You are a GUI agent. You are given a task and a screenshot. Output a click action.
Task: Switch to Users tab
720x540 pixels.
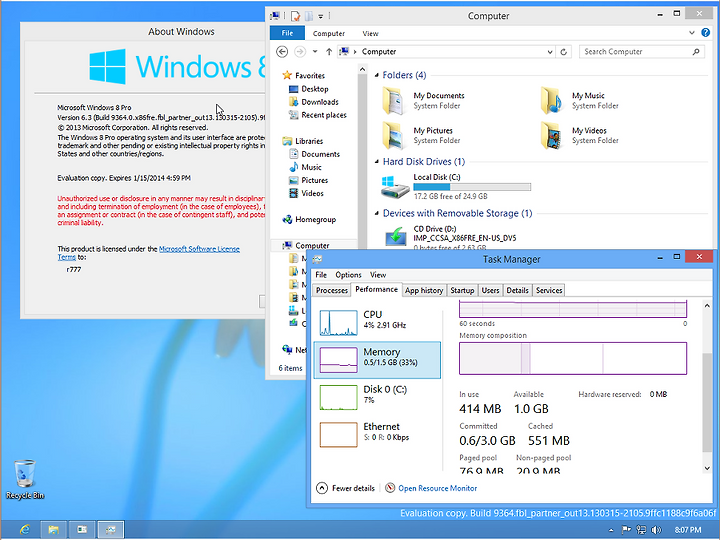pos(490,290)
